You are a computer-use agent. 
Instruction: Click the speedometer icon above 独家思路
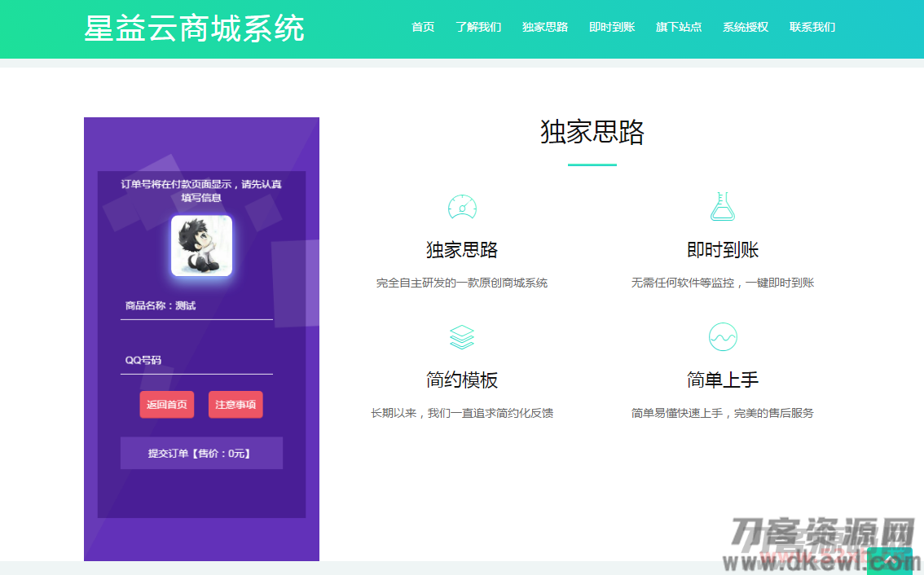[x=462, y=208]
